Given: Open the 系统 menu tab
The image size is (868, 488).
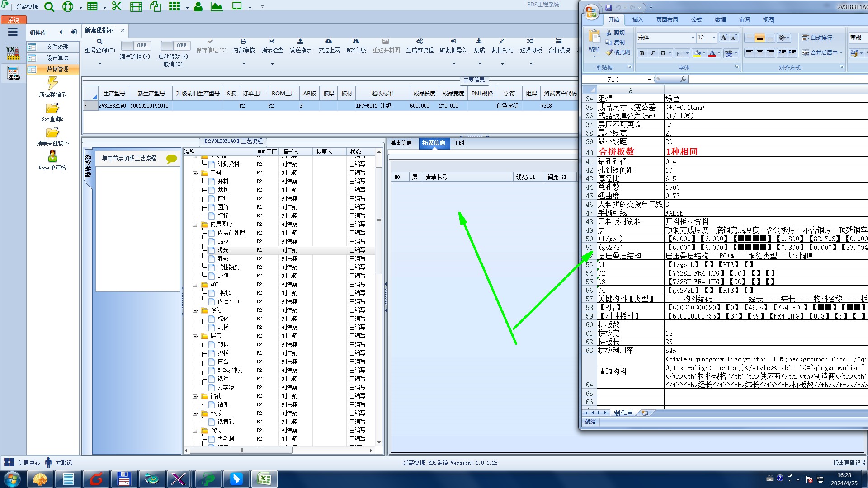Looking at the screenshot, I should (14, 20).
